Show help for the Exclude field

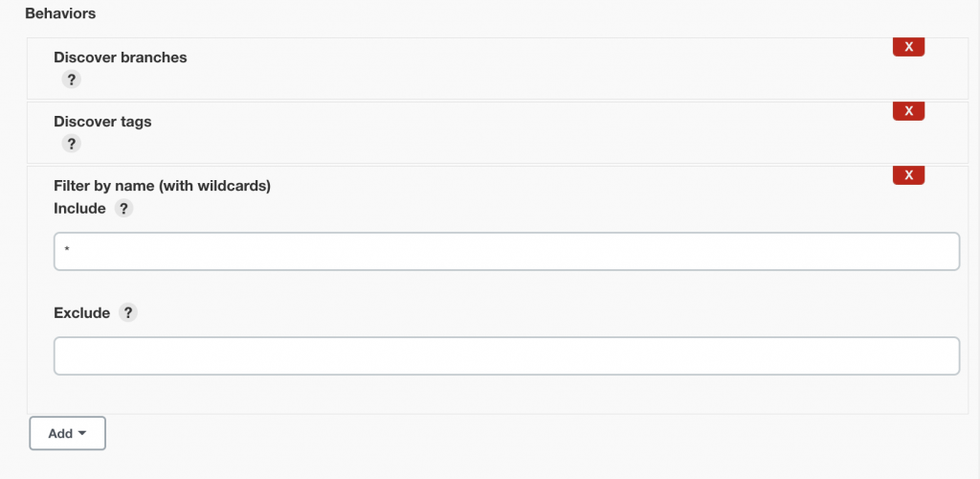click(127, 312)
